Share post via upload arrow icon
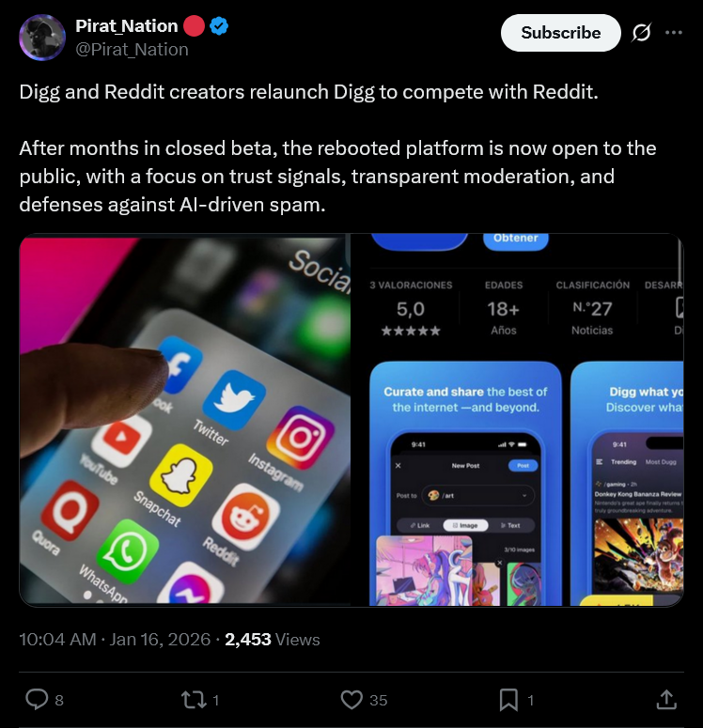The height and width of the screenshot is (728, 703). [666, 699]
